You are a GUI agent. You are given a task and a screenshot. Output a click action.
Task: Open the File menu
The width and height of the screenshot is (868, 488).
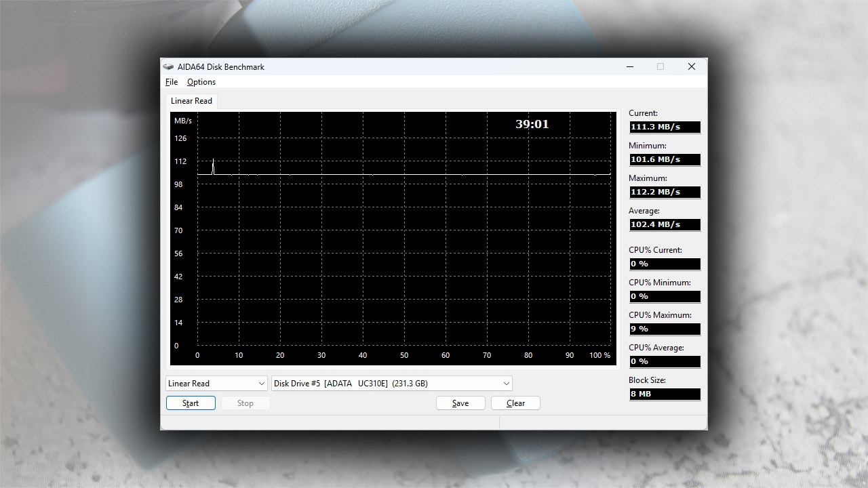[x=172, y=82]
